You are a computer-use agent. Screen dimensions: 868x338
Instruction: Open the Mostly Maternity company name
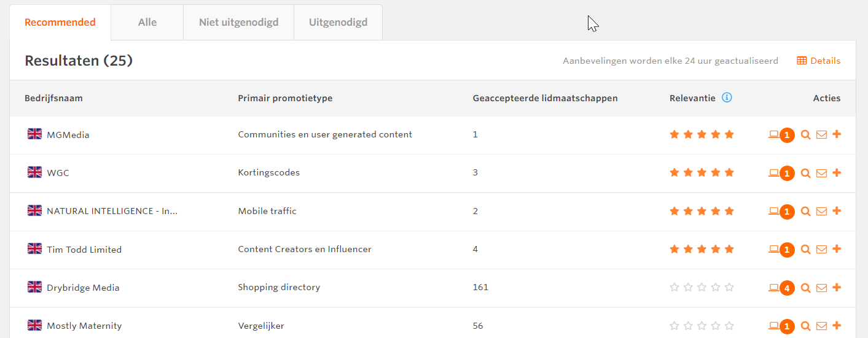click(84, 326)
